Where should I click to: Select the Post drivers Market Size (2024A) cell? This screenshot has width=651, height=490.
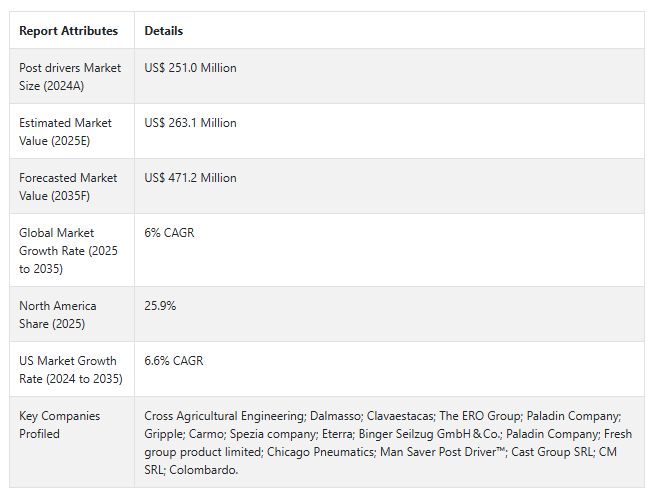pyautogui.click(x=70, y=76)
